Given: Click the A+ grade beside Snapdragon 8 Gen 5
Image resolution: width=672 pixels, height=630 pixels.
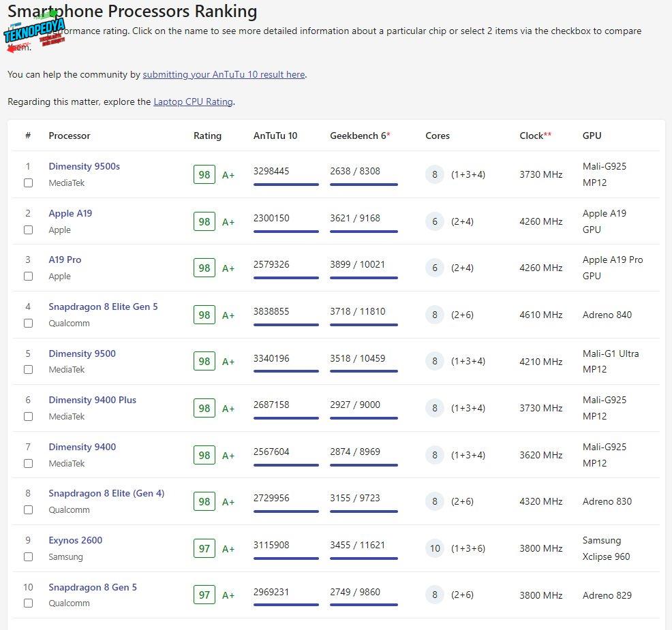Looking at the screenshot, I should coord(228,595).
